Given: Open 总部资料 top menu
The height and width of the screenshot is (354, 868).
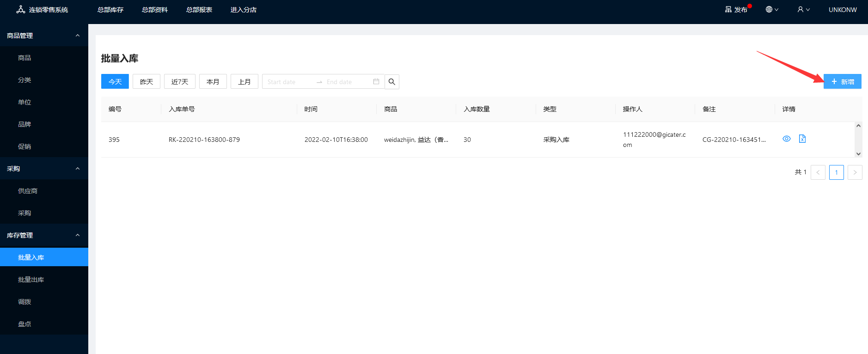Looking at the screenshot, I should tap(155, 10).
